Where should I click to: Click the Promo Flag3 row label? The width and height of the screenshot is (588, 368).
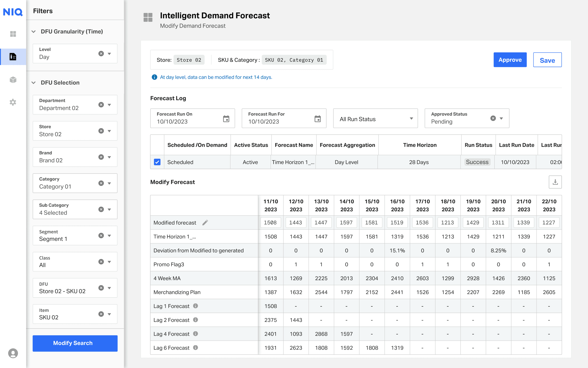click(x=169, y=264)
